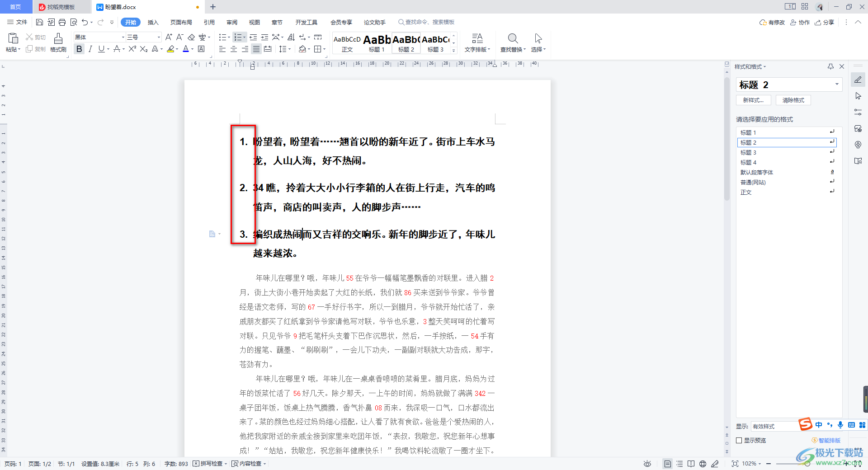Toggle numbered list formatting
Image resolution: width=868 pixels, height=470 pixels.
point(238,37)
